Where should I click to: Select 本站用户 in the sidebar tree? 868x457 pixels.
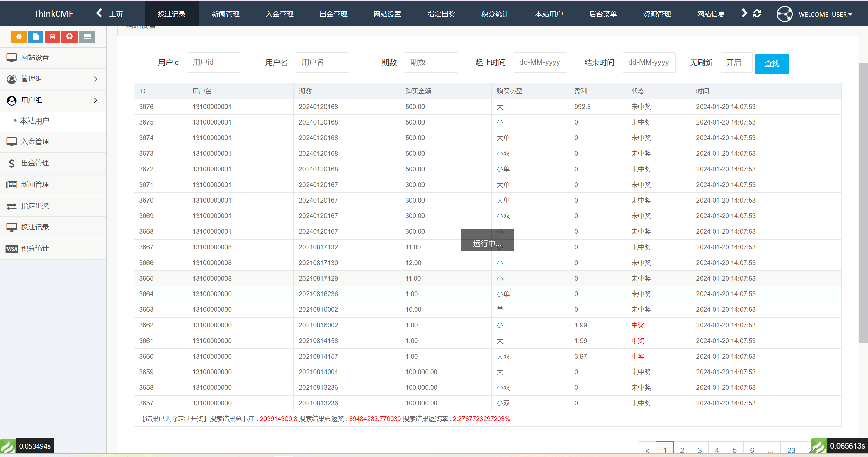pos(35,121)
